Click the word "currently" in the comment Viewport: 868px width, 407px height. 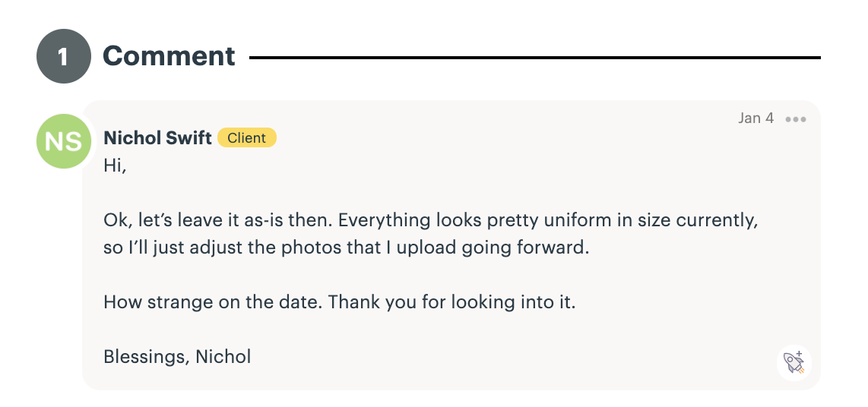point(718,221)
